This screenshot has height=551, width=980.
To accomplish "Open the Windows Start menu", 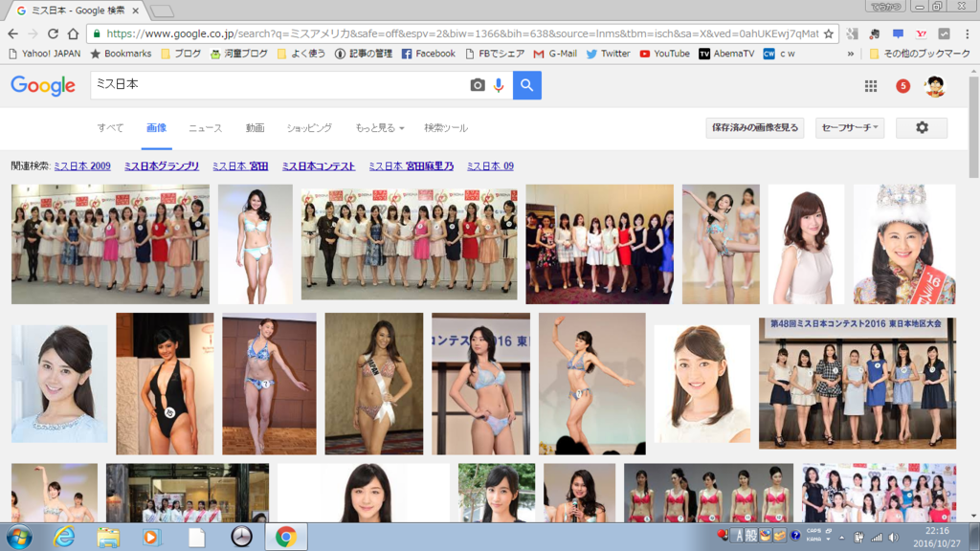I will point(19,538).
